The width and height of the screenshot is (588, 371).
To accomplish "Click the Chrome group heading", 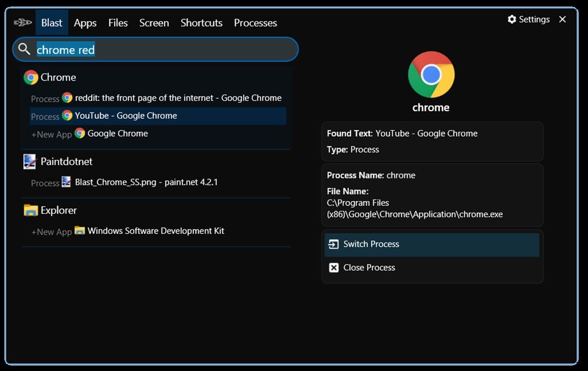I will click(58, 77).
